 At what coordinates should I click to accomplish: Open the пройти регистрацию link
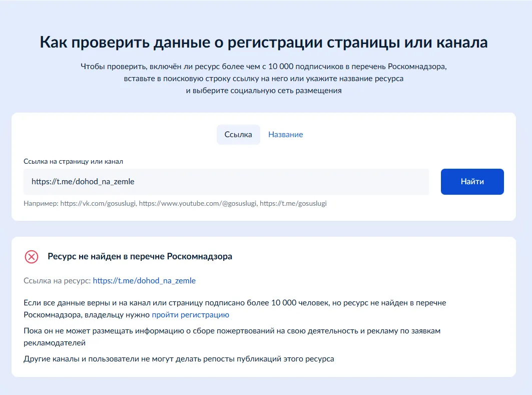(x=190, y=314)
